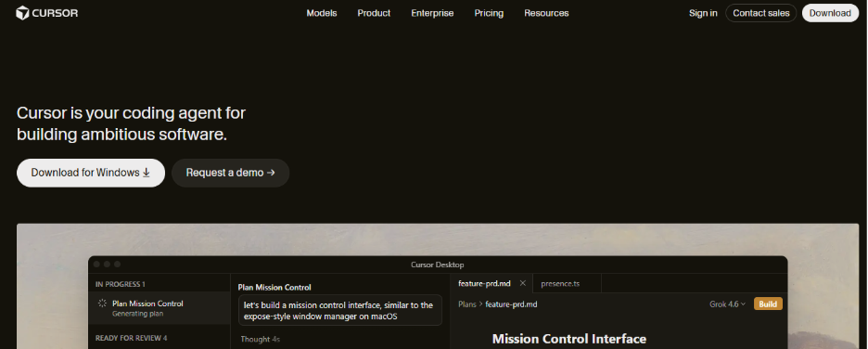Close the feature-prd.md tab
The width and height of the screenshot is (868, 349).
[523, 283]
